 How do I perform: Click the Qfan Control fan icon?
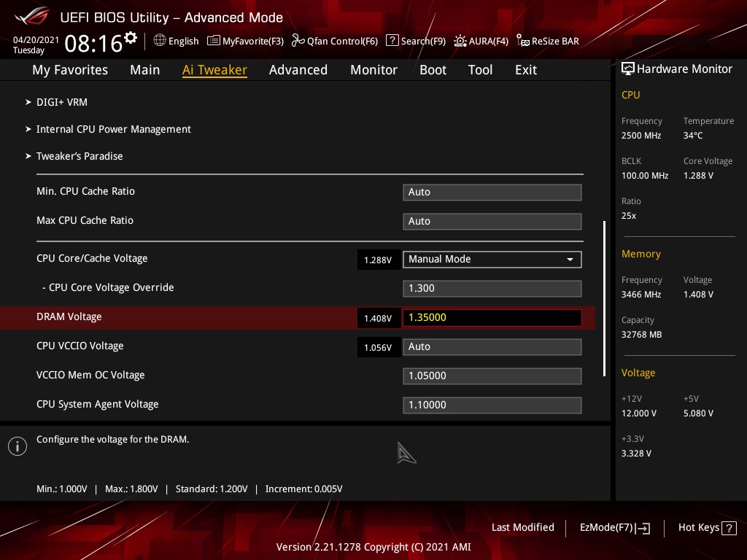[298, 41]
